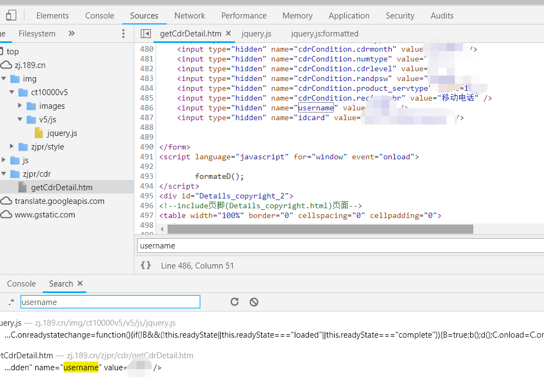Open the Elements panel tab
The width and height of the screenshot is (544, 392).
tap(52, 16)
